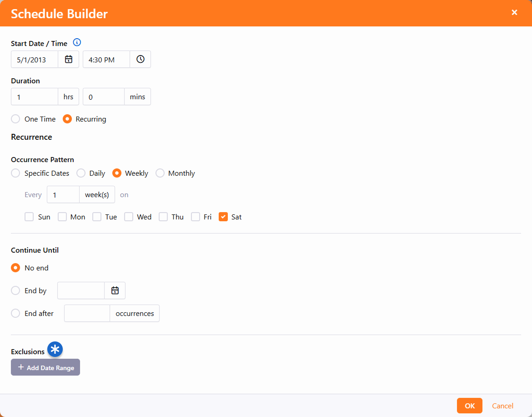The height and width of the screenshot is (417, 532).
Task: Click into the duration hours field
Action: [x=35, y=97]
